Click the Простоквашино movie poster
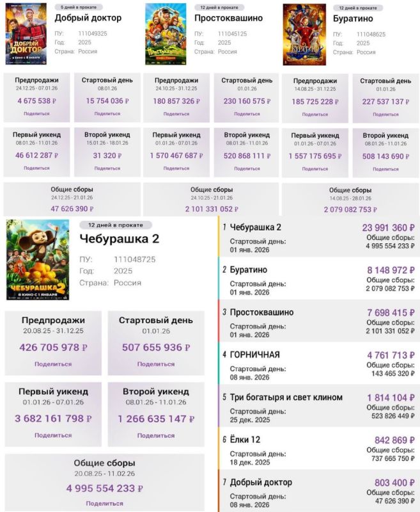 pos(166,34)
